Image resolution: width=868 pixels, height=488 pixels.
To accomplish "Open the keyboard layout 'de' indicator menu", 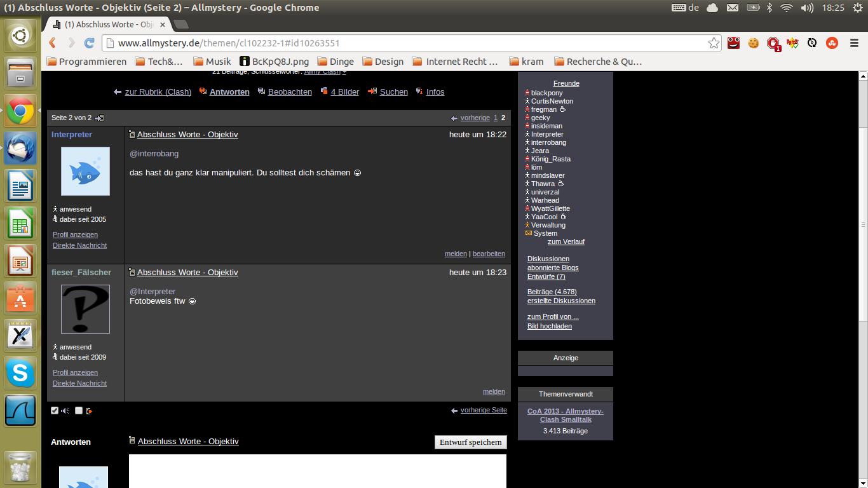I will click(x=685, y=8).
